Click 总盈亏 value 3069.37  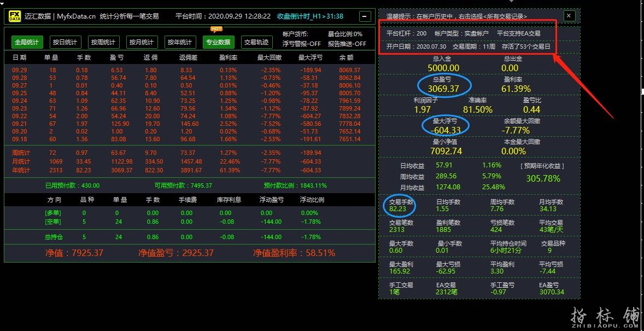[x=443, y=89]
